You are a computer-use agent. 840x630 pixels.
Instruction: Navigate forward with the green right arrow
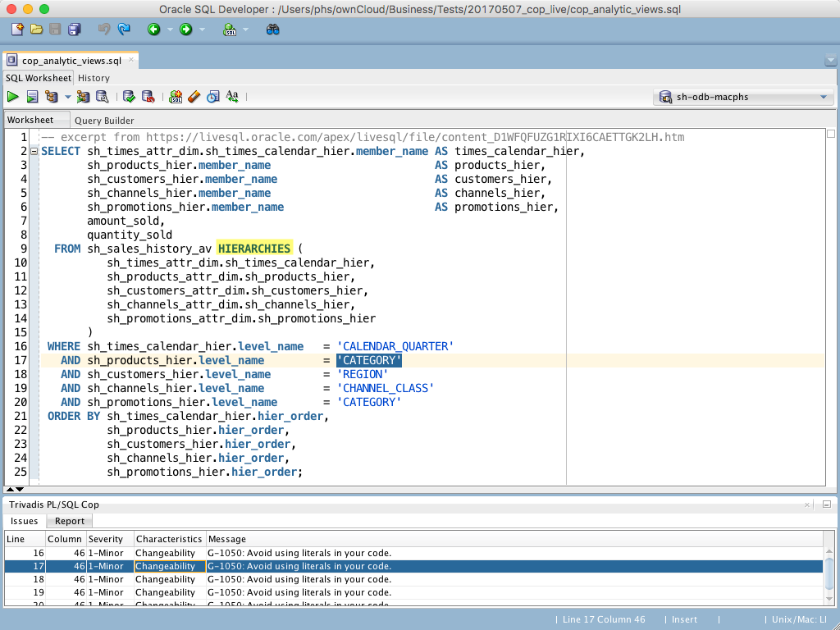point(186,30)
